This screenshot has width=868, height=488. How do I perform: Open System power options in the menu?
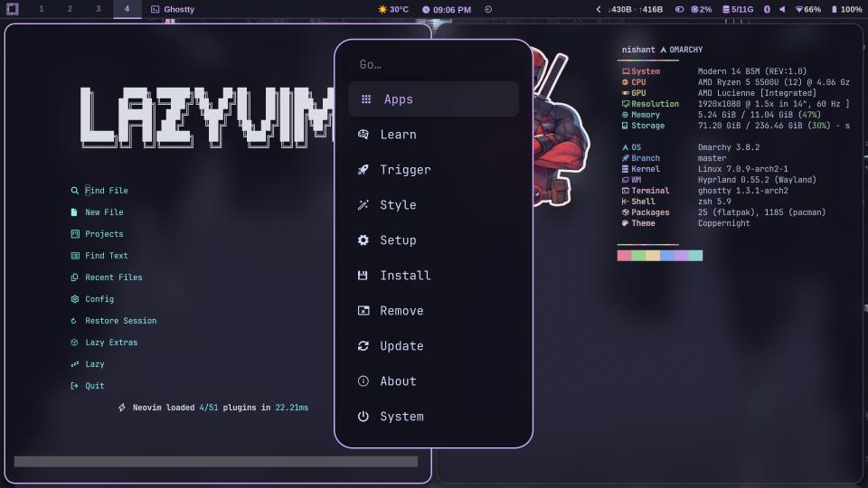tap(433, 417)
